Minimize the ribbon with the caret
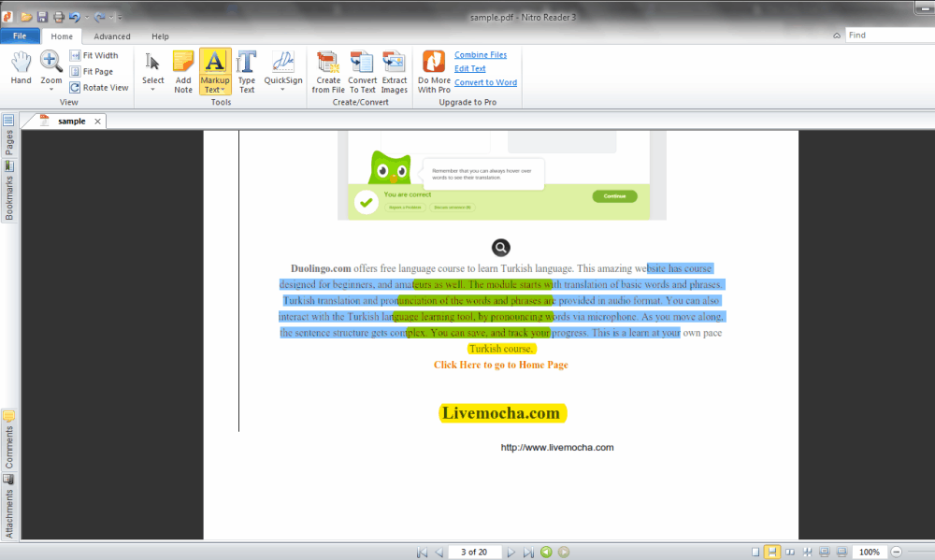Viewport: 935px width, 560px height. click(837, 36)
